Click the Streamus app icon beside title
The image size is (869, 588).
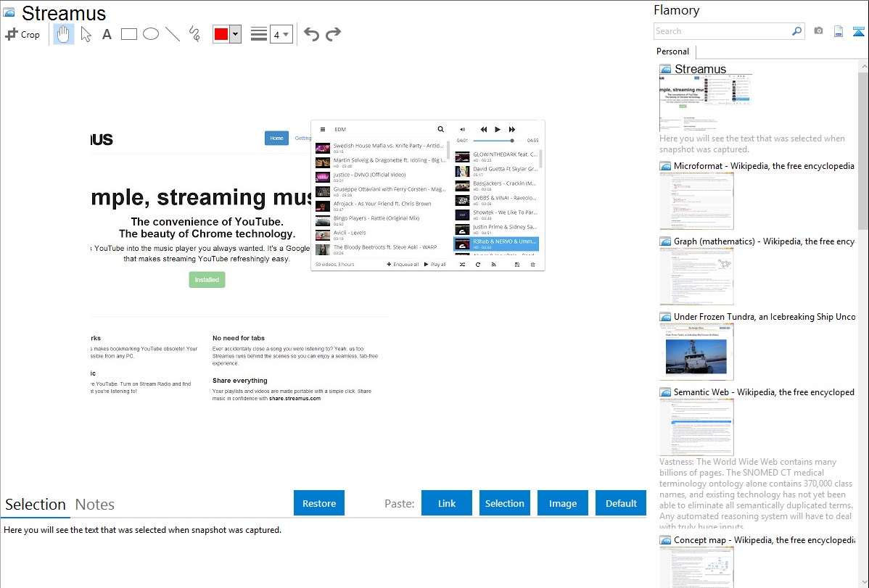click(x=9, y=12)
